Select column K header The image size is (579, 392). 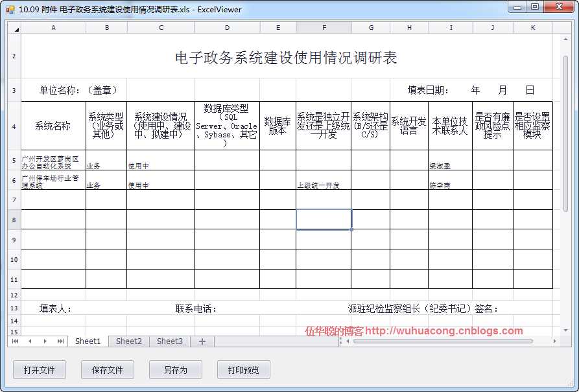click(533, 28)
